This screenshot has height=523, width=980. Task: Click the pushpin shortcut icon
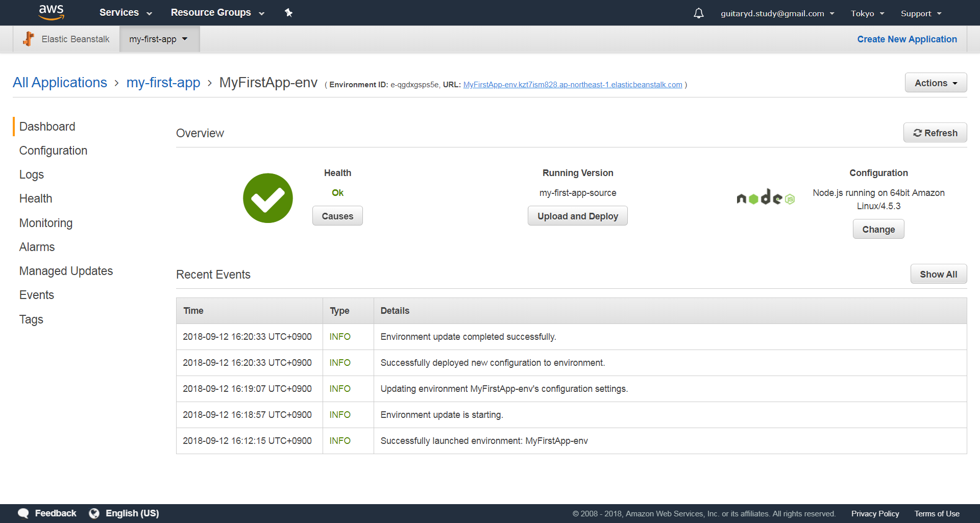(288, 13)
